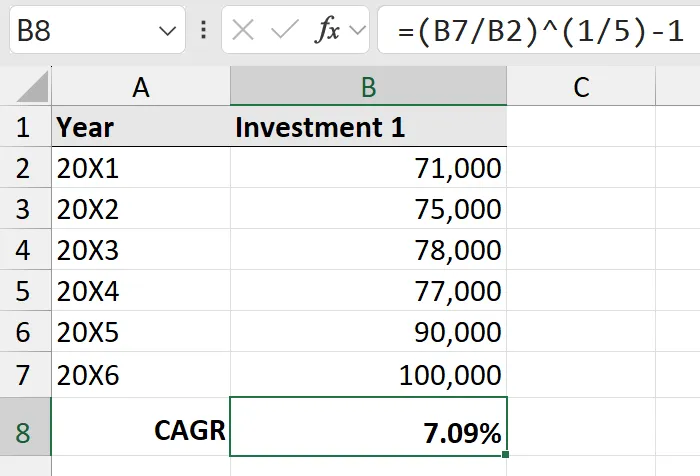The image size is (700, 476).
Task: Select the cell with value 77,000
Action: coord(368,291)
